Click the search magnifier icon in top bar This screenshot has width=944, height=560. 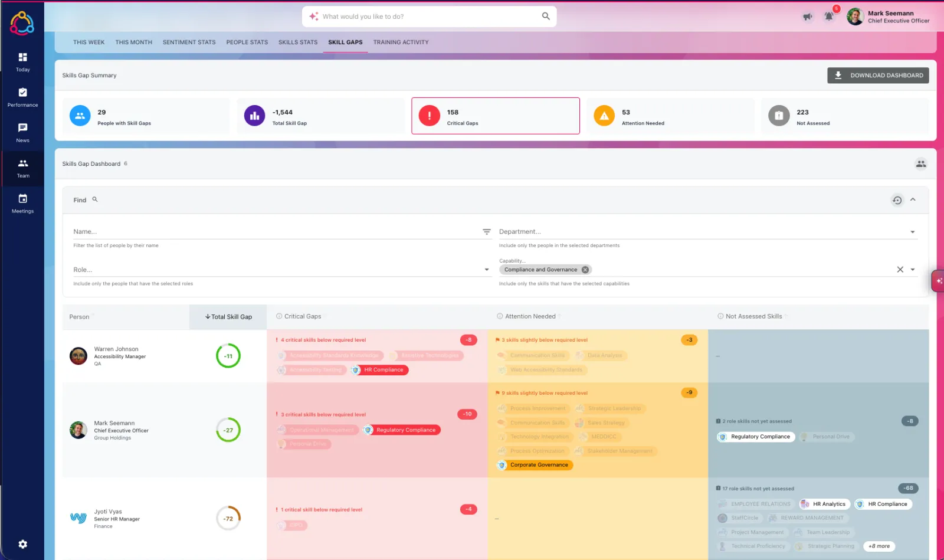click(546, 17)
